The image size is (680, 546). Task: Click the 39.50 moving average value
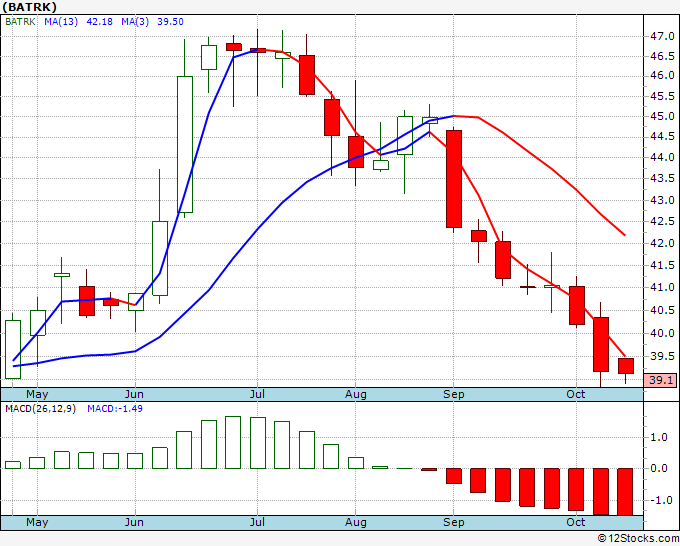[170, 22]
